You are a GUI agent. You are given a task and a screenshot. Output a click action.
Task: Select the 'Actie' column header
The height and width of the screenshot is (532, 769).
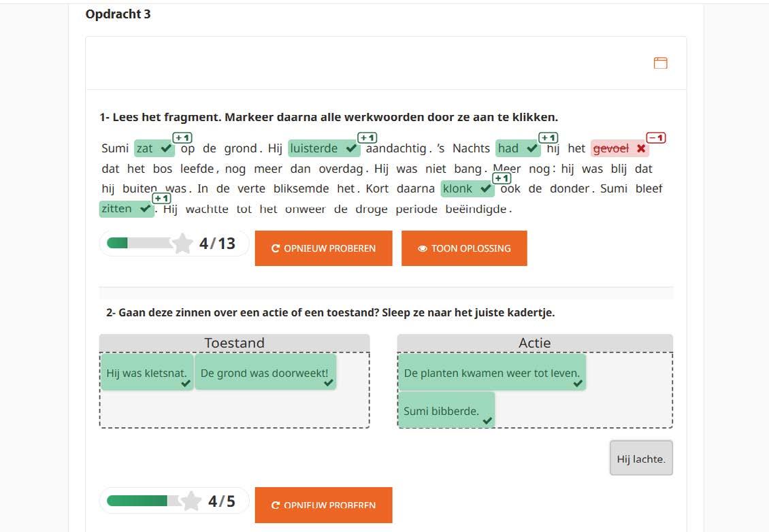click(x=535, y=343)
